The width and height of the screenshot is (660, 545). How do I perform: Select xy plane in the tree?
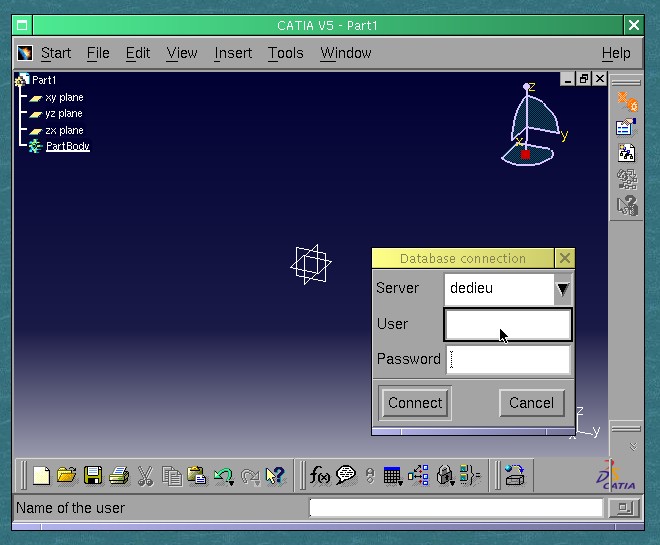coord(64,98)
